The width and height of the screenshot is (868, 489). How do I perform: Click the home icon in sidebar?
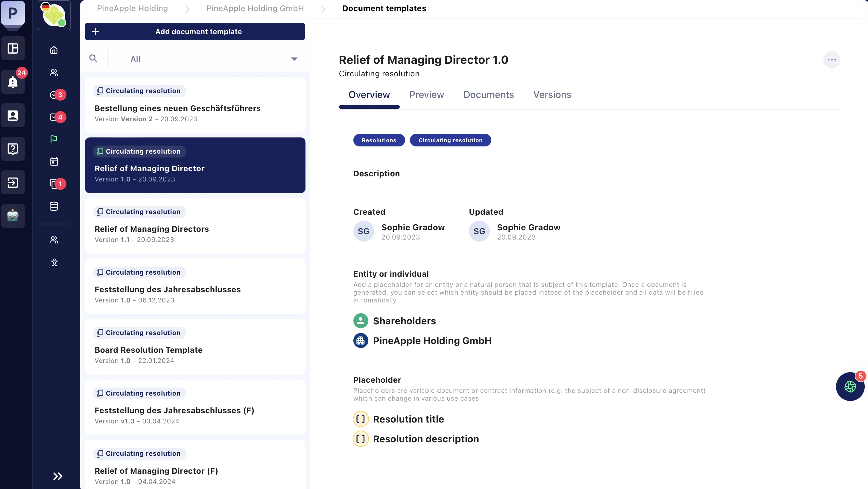coord(54,50)
